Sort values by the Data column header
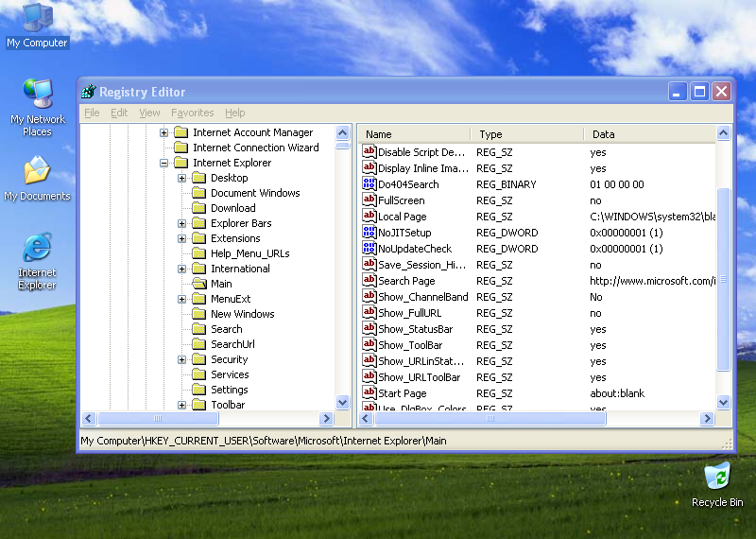 coord(650,134)
